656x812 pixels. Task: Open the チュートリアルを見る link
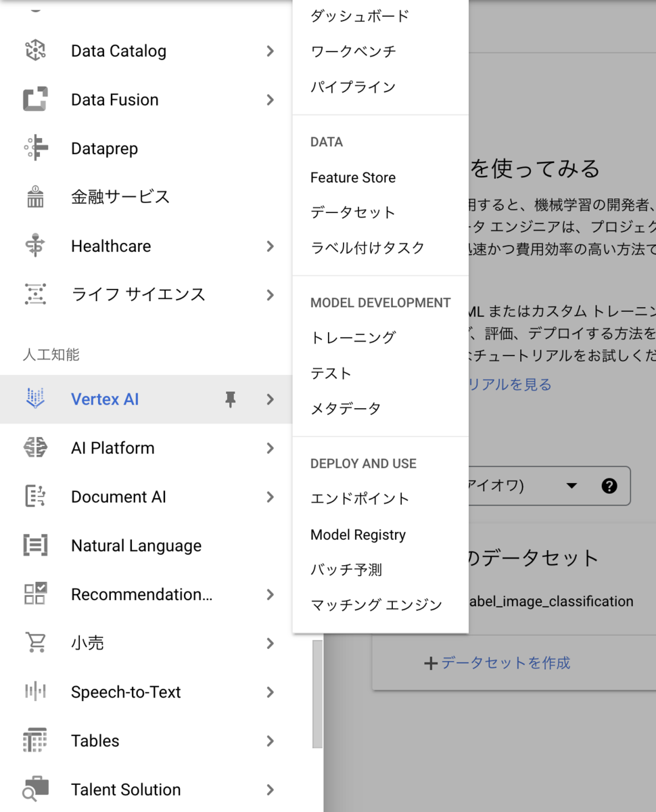pos(510,384)
